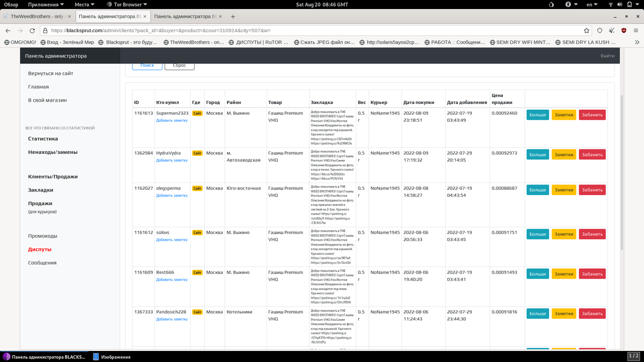
Task: Click the Поиск button
Action: click(x=147, y=66)
